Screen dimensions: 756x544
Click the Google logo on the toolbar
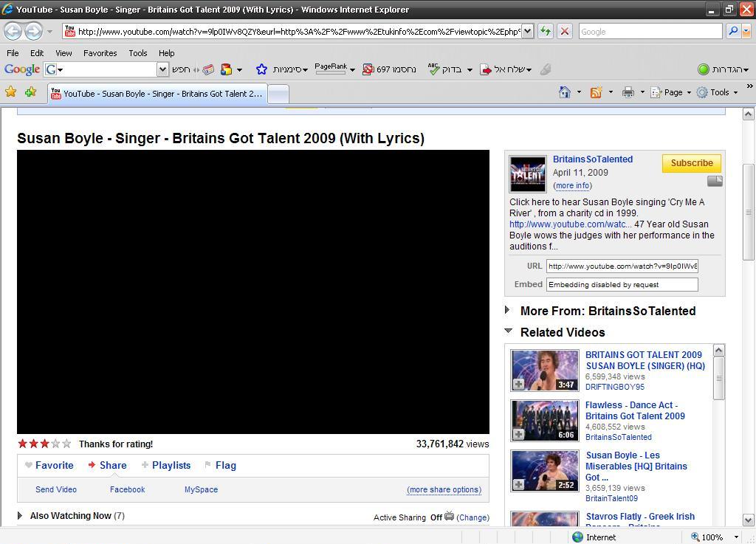[x=21, y=69]
